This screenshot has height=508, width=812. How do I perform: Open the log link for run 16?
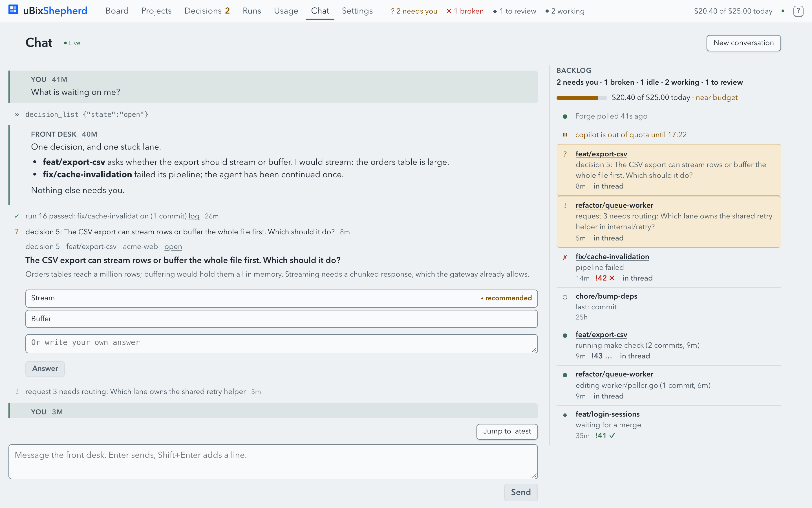194,216
